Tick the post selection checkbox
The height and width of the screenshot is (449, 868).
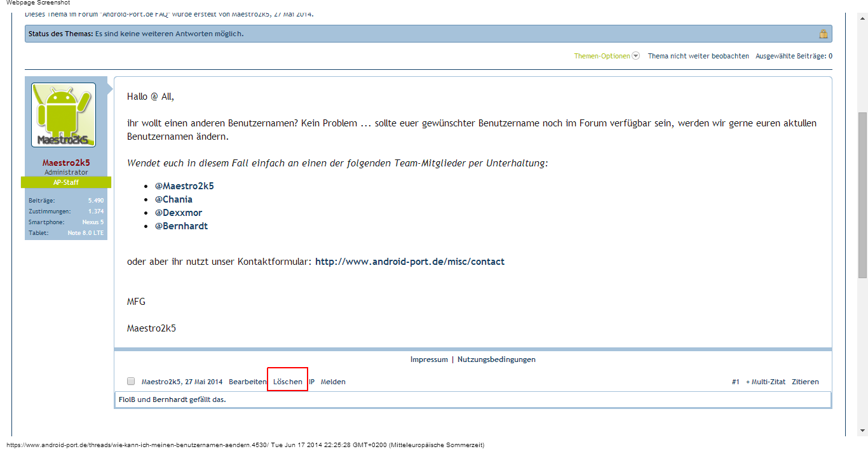point(131,382)
